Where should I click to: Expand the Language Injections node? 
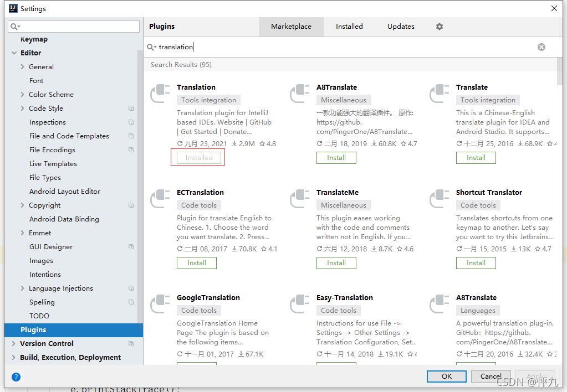[22, 288]
